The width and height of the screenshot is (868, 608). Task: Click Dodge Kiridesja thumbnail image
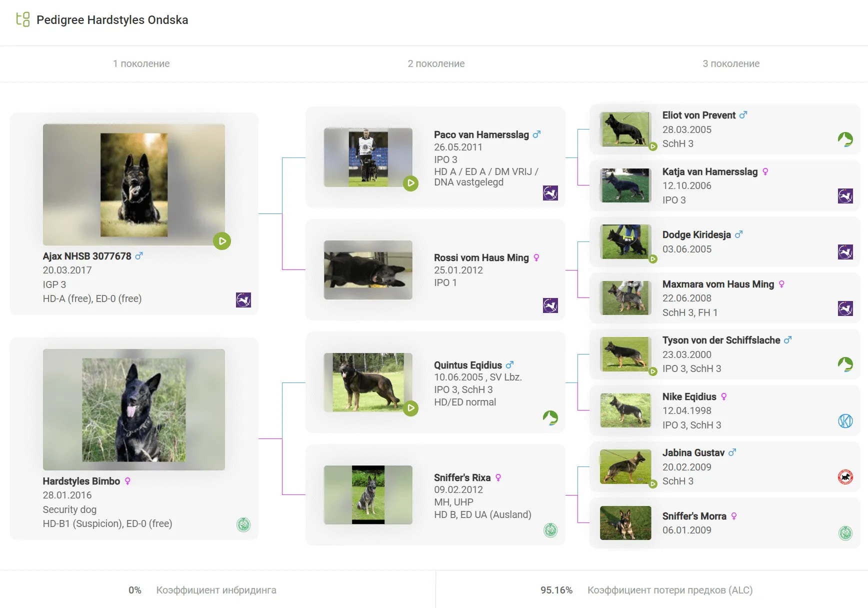coord(625,241)
